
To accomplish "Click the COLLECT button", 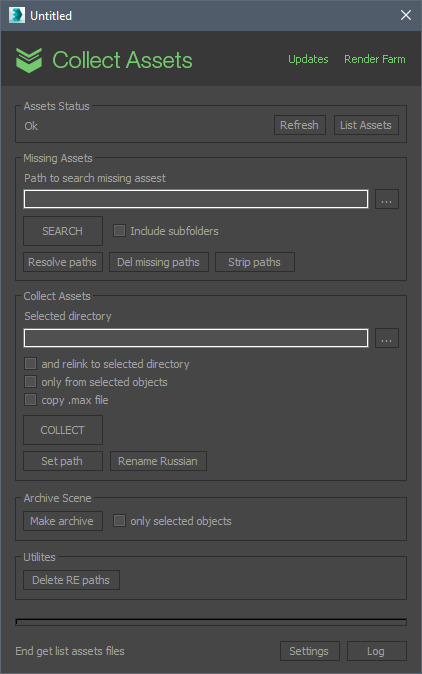I will [63, 430].
